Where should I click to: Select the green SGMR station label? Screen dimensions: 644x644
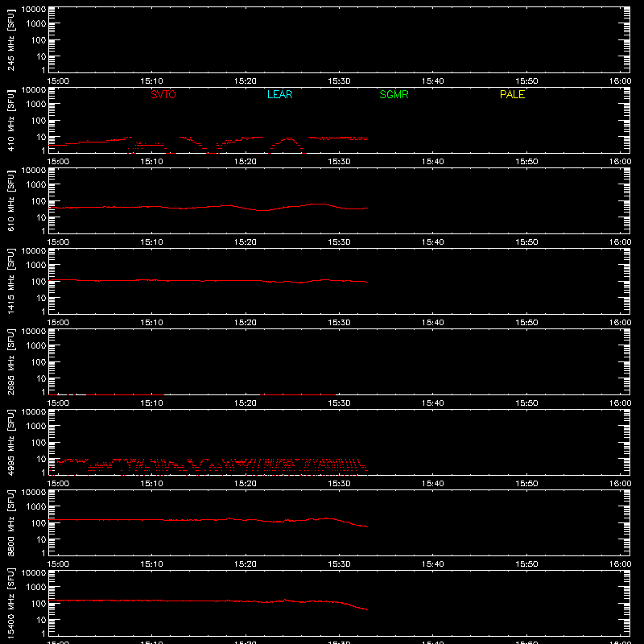click(x=394, y=94)
